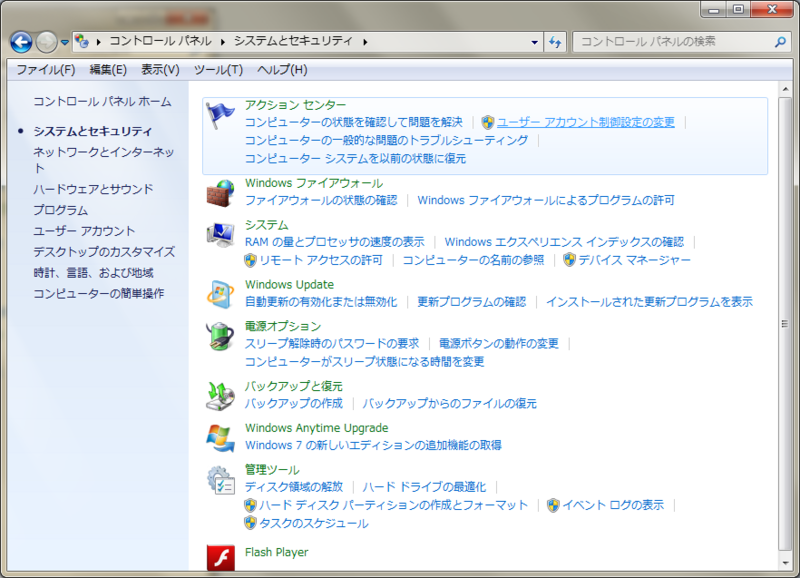Click 電源ボタンの動作の変更 link
This screenshot has height=578, width=800.
pos(499,344)
